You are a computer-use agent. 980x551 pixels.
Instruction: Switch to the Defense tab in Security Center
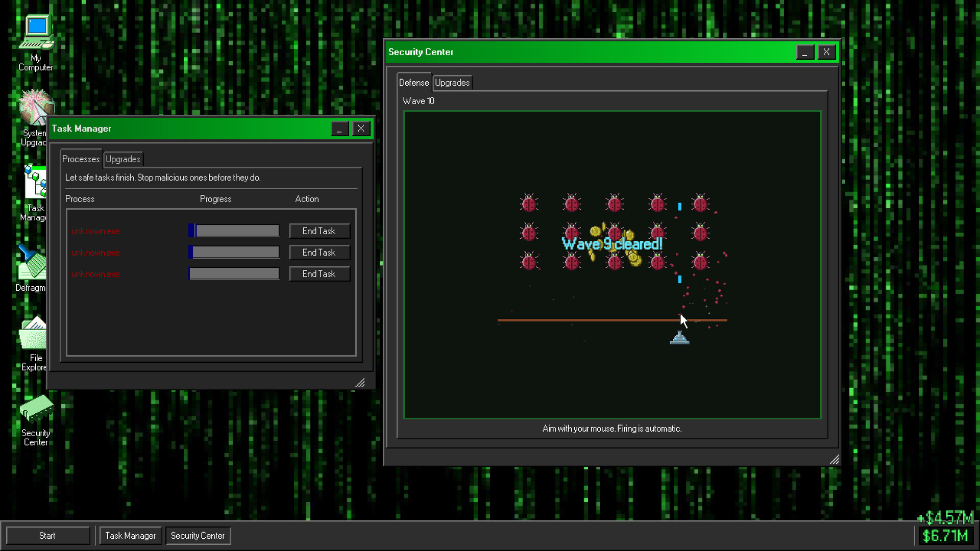click(x=414, y=83)
